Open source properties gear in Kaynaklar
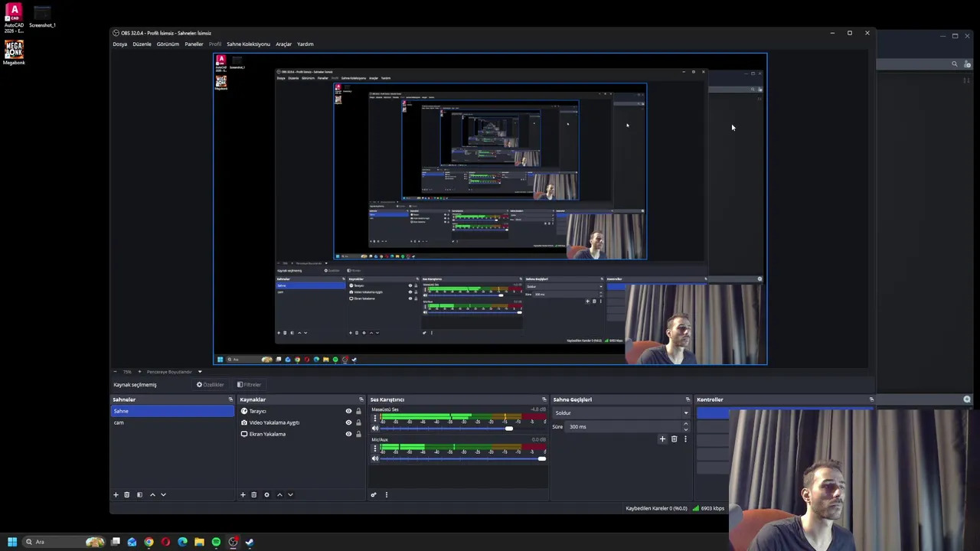The height and width of the screenshot is (551, 980). click(266, 494)
